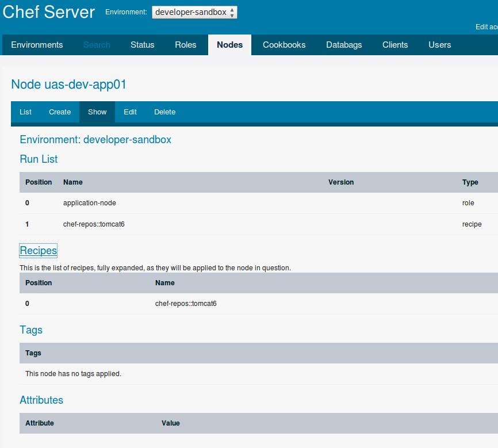This screenshot has height=448, width=498.
Task: Click the Environment: developer-sandbox heading
Action: click(95, 140)
